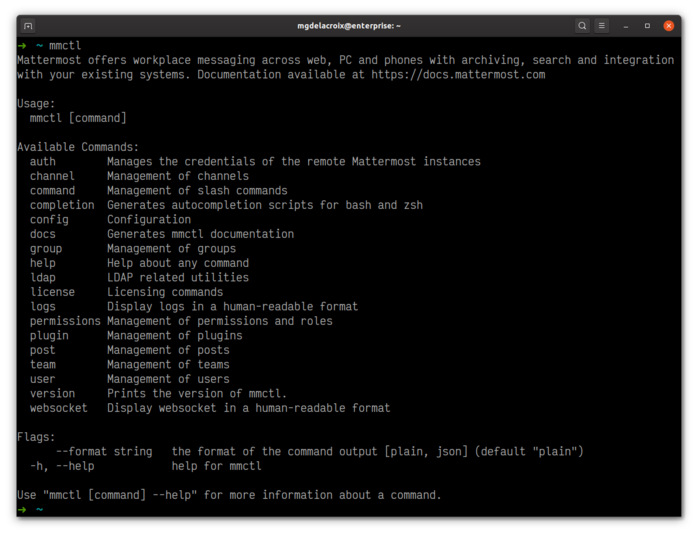Click the title mgdelacroix@enterprise: ~
The image size is (700, 537).
[349, 26]
